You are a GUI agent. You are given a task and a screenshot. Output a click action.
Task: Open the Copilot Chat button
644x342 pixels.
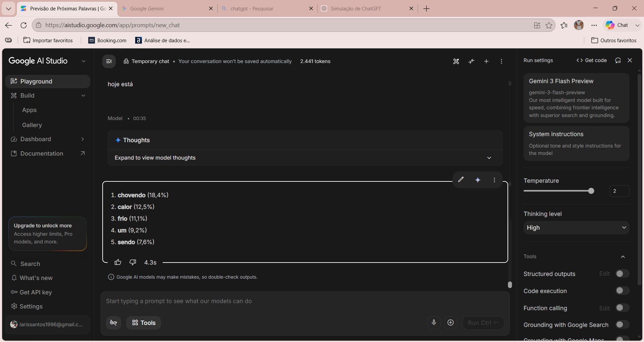(x=617, y=25)
